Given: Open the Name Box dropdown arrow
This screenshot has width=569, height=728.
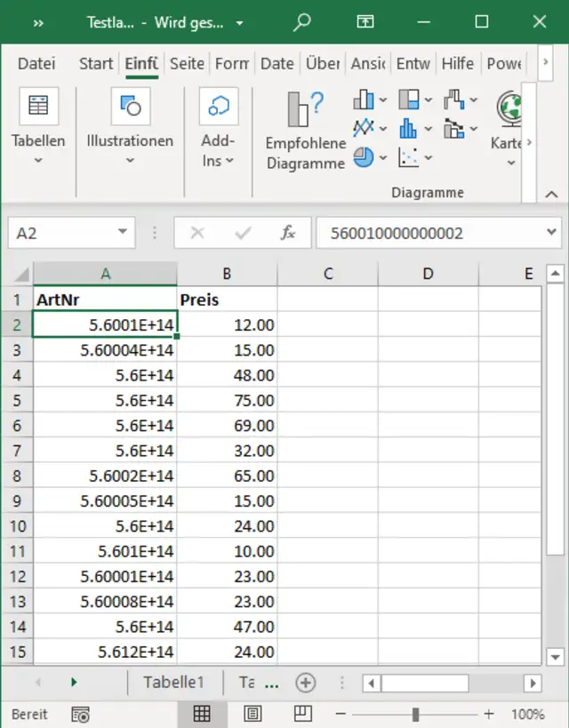Looking at the screenshot, I should tap(122, 233).
